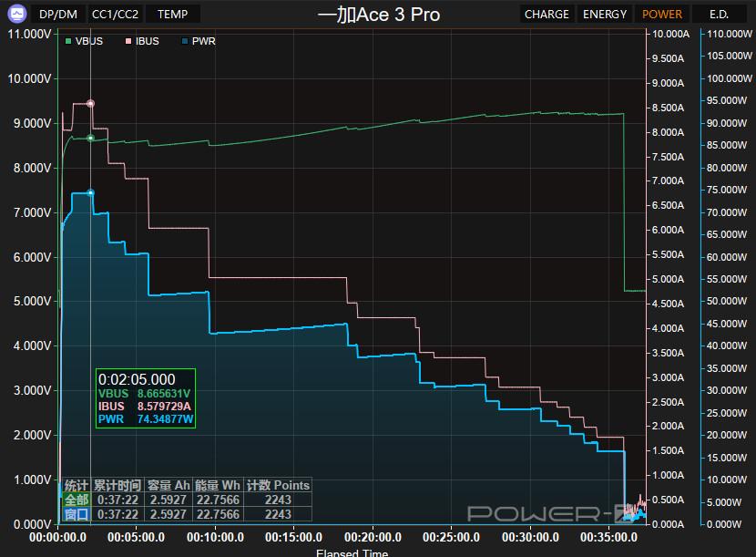Click the 5.000V voltage axis label
756x557 pixels.
(x=32, y=301)
